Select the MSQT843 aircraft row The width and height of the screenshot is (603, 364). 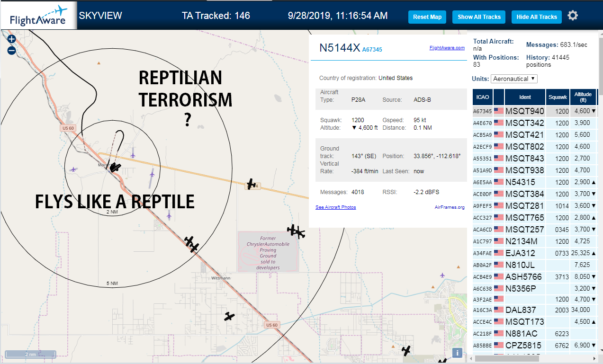[535, 159]
